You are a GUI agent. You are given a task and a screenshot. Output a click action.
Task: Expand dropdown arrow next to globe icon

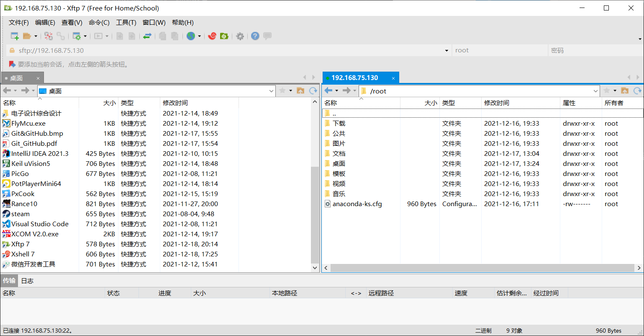pos(199,36)
